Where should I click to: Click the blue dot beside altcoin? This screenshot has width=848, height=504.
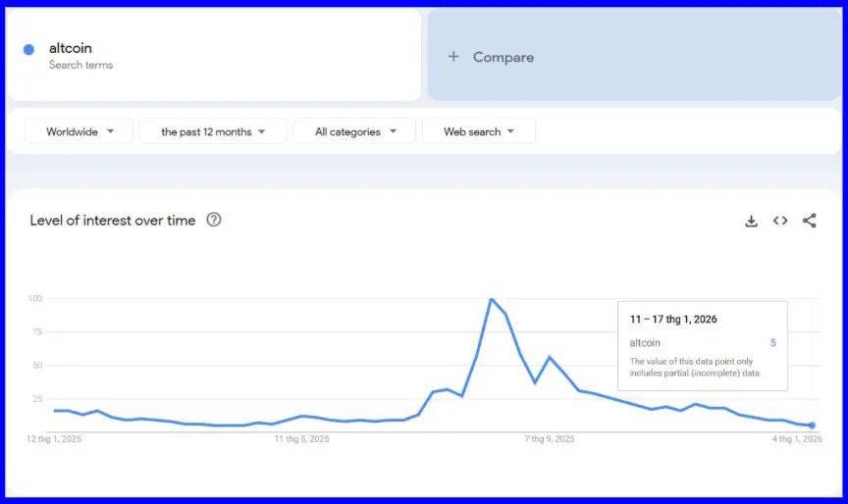(28, 49)
